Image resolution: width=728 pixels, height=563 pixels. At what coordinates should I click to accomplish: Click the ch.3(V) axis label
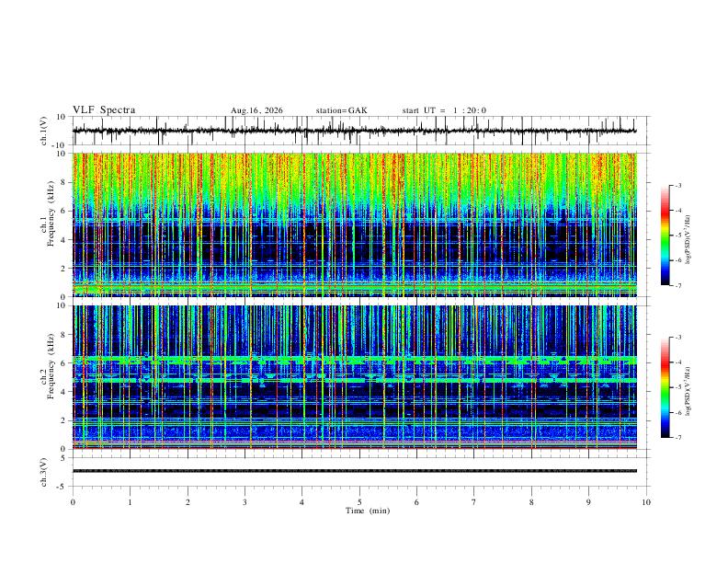coord(44,472)
